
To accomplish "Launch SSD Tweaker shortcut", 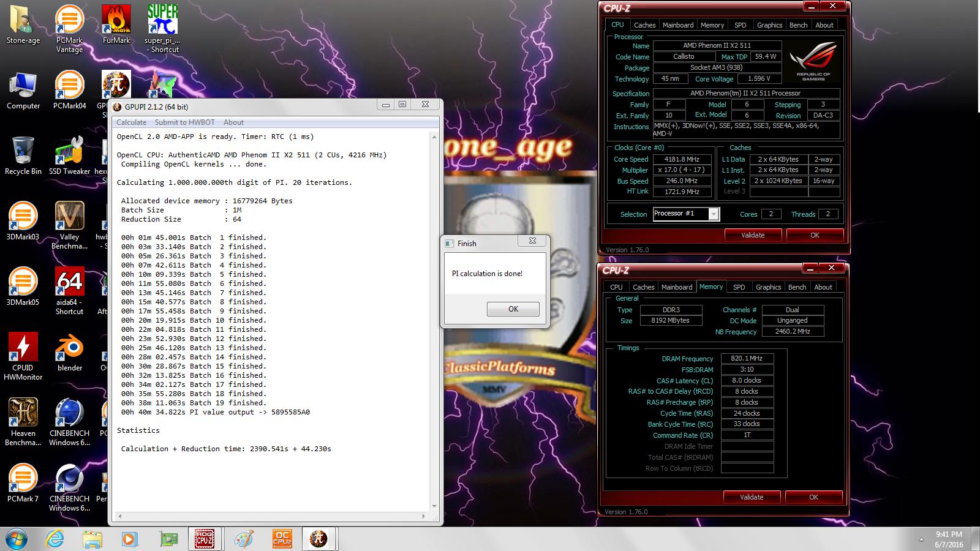I will 69,156.
